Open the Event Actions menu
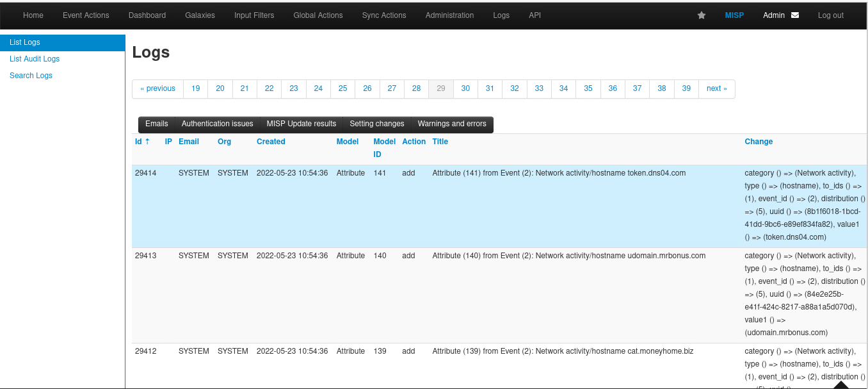Image resolution: width=868 pixels, height=389 pixels. pyautogui.click(x=86, y=15)
